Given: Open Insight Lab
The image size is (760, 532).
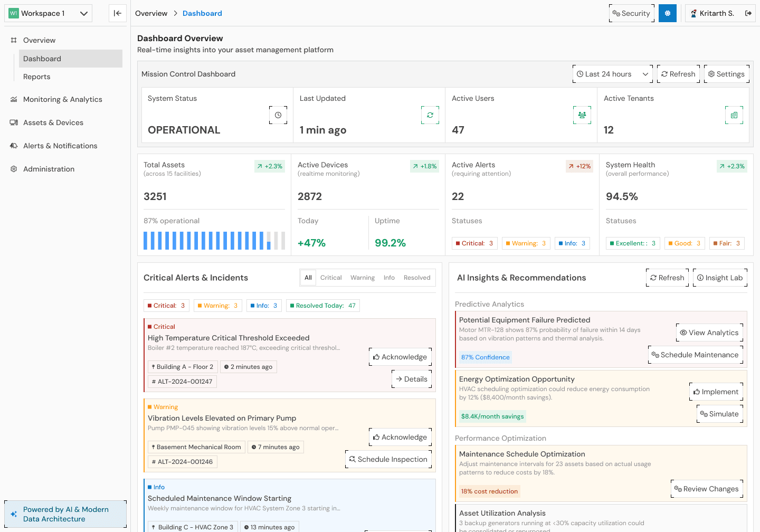Looking at the screenshot, I should 720,278.
